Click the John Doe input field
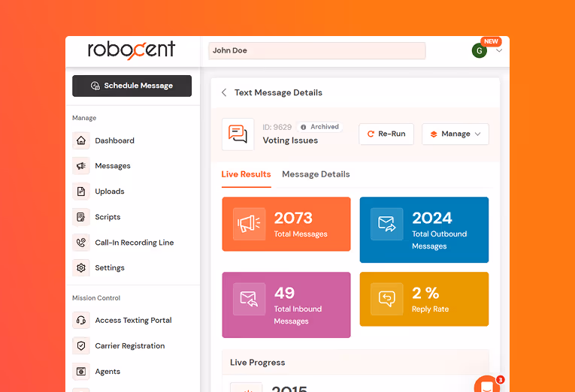Image resolution: width=575 pixels, height=392 pixels. [317, 50]
